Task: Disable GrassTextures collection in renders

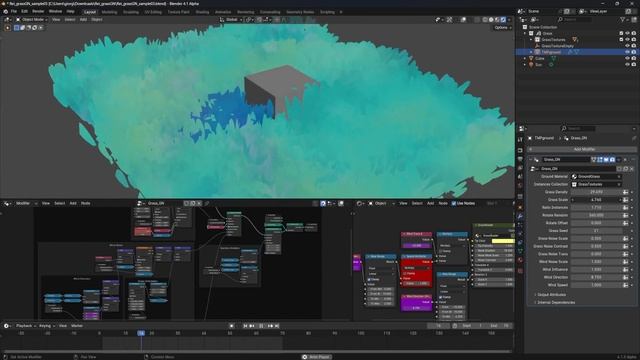Action: pyautogui.click(x=634, y=40)
